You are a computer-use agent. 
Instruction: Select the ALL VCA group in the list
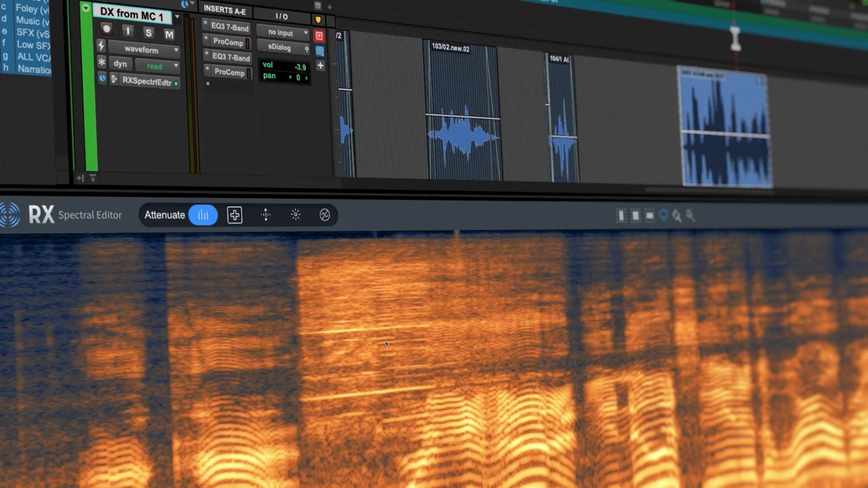coord(33,57)
